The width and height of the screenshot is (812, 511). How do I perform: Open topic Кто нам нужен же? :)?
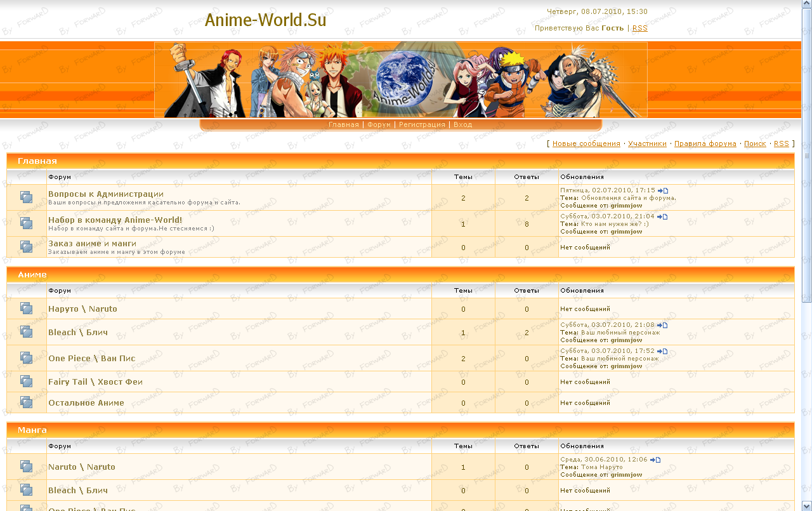(615, 224)
